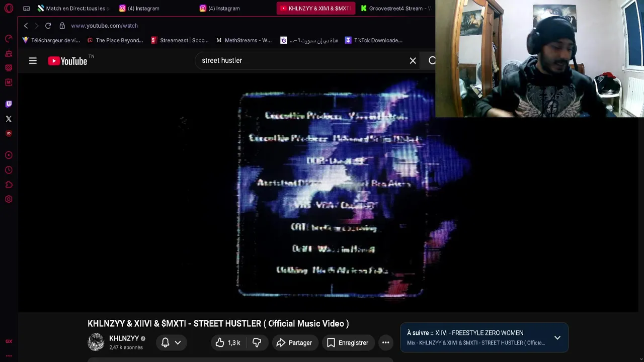Viewport: 644px width, 362px height.
Task: Open the workspaces tab islands icon
Action: pyautogui.click(x=26, y=8)
